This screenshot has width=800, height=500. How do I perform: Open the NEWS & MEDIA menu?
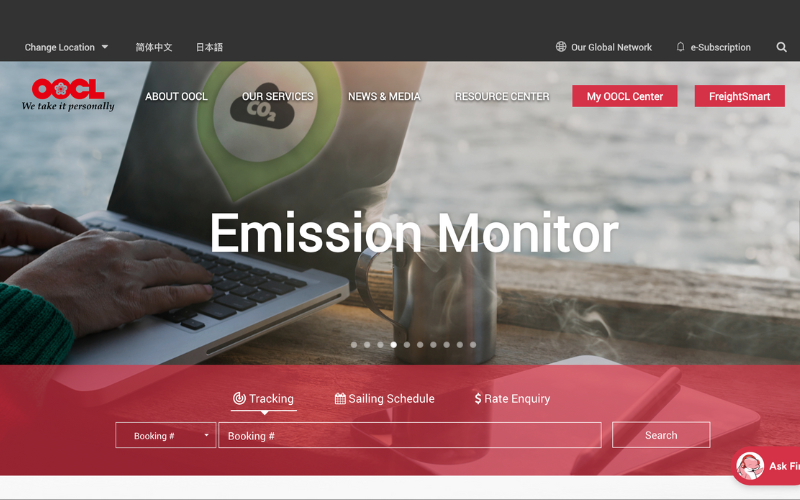pos(384,96)
